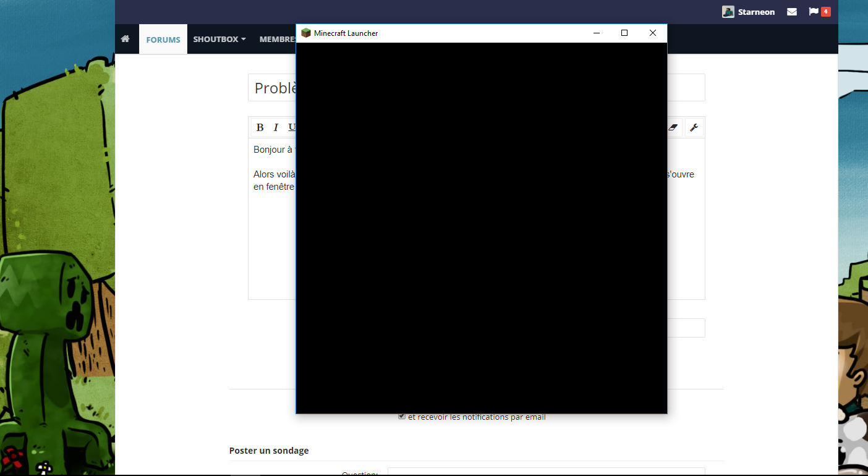The image size is (868, 476).
Task: Click the Minecraft grass block icon in title bar
Action: 305,33
